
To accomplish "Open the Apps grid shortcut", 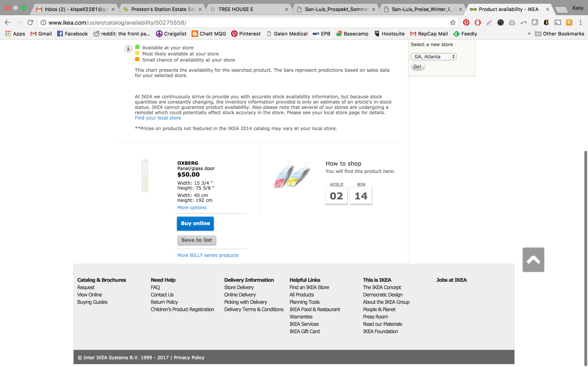I will 15,34.
